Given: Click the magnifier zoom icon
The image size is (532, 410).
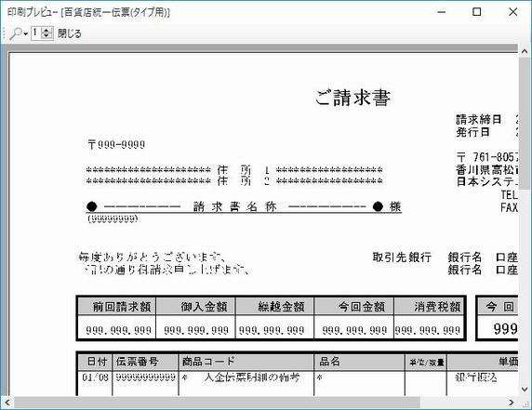Looking at the screenshot, I should click(x=16, y=33).
